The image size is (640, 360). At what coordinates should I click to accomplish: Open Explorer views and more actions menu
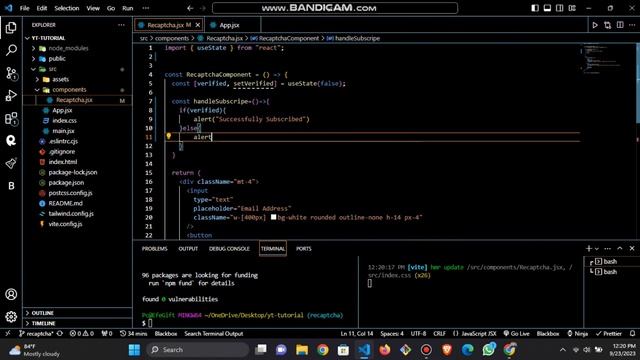pyautogui.click(x=121, y=25)
